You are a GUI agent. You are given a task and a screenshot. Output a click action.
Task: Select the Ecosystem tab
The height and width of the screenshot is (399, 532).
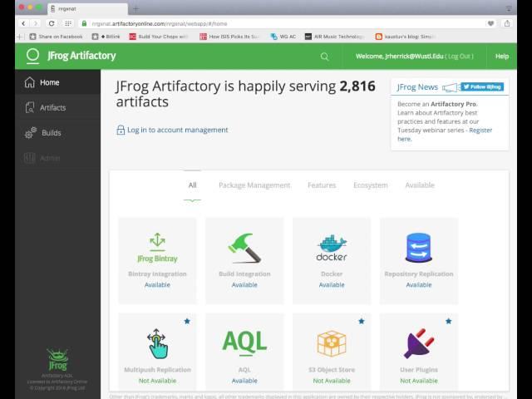(x=371, y=185)
